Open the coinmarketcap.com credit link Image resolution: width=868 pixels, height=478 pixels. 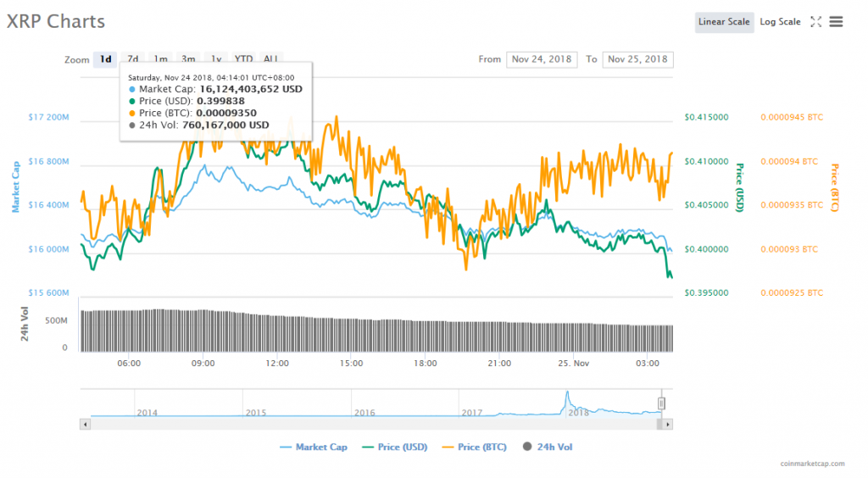[x=821, y=464]
